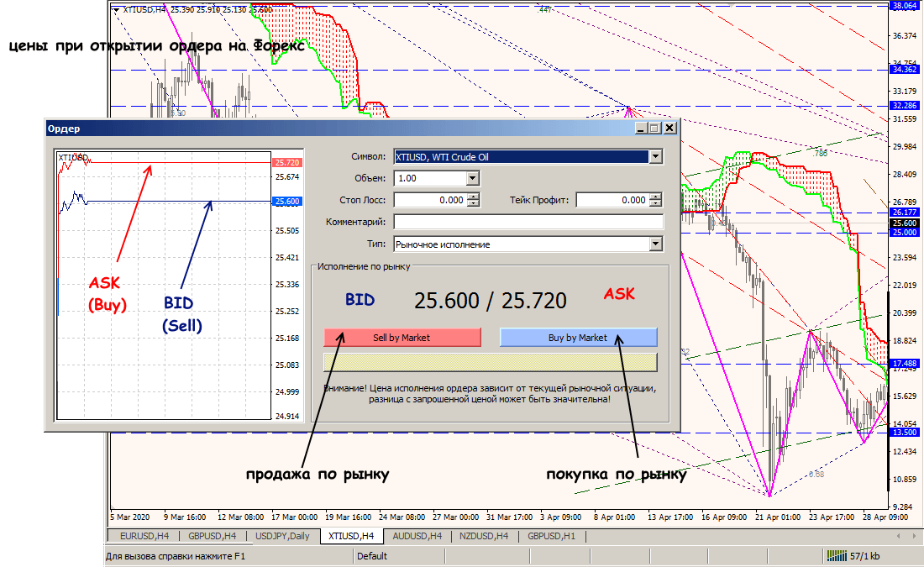Minimize the Ордер dialog window
924x567 pixels.
pos(642,128)
